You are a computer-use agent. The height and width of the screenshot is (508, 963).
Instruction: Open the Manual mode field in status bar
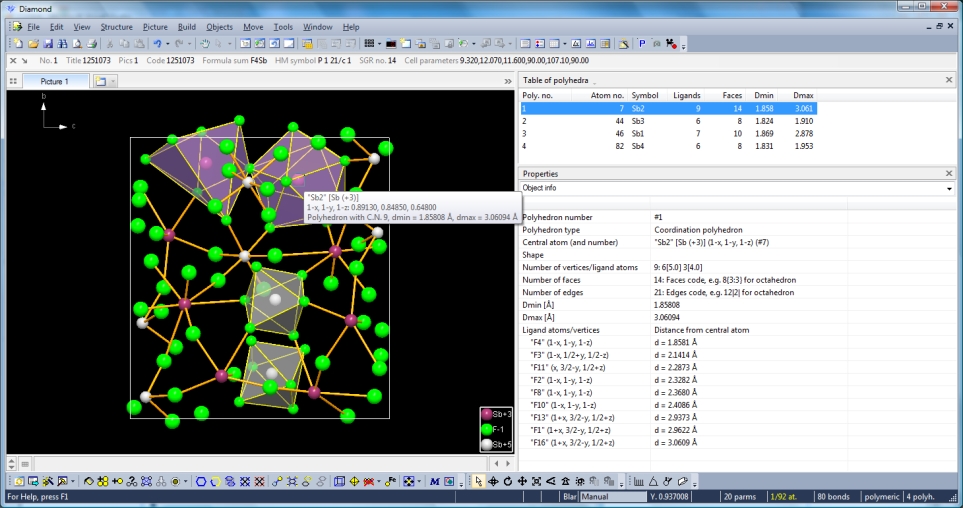point(613,497)
